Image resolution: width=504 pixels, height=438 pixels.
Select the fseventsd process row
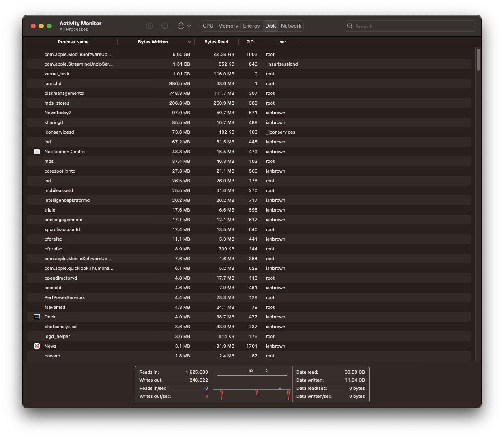pyautogui.click(x=249, y=307)
